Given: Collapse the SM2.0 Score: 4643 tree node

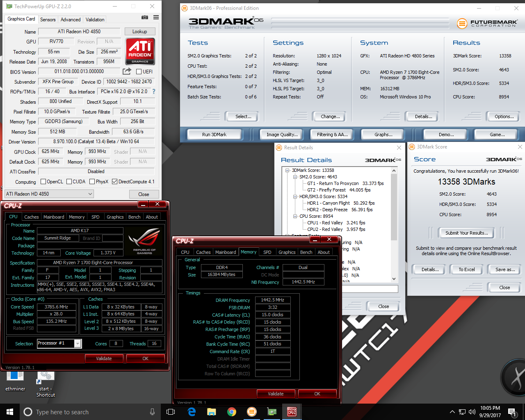Looking at the screenshot, I should pyautogui.click(x=295, y=177).
